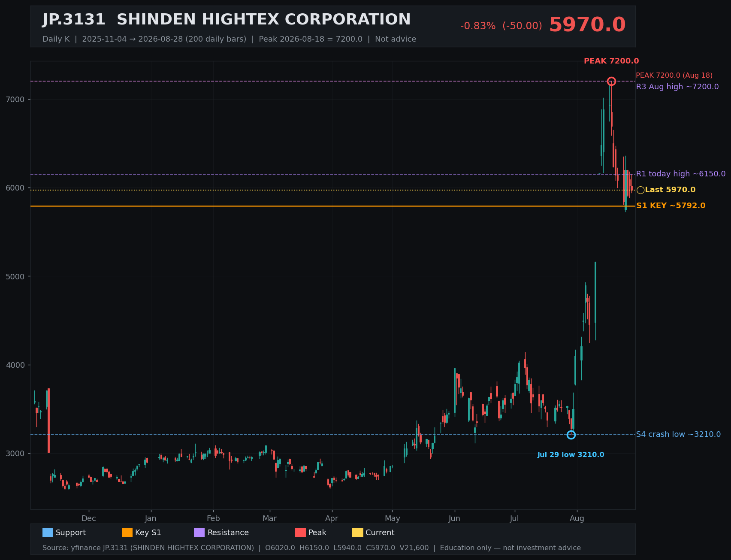
Task: Click the orange Key S1 legend swatch
Action: pyautogui.click(x=127, y=533)
